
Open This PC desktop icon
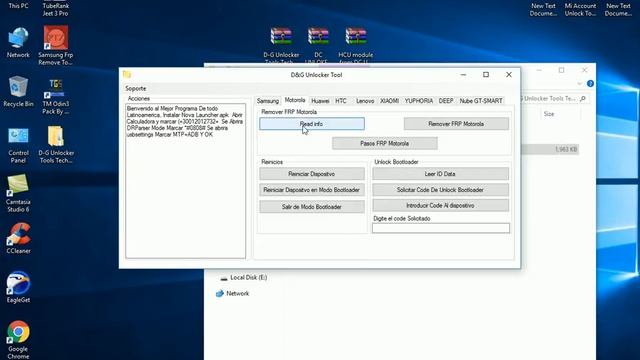tap(18, 5)
